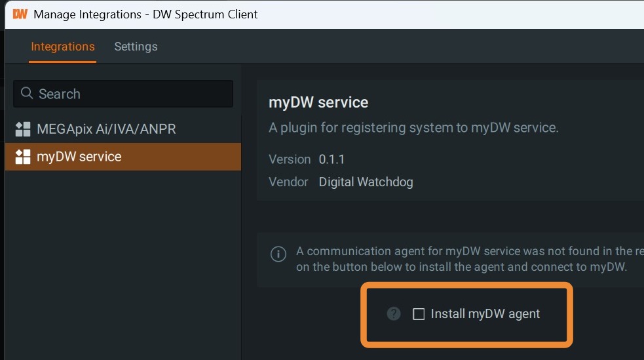Click the Vendor label
This screenshot has height=360, width=644.
[x=288, y=182]
